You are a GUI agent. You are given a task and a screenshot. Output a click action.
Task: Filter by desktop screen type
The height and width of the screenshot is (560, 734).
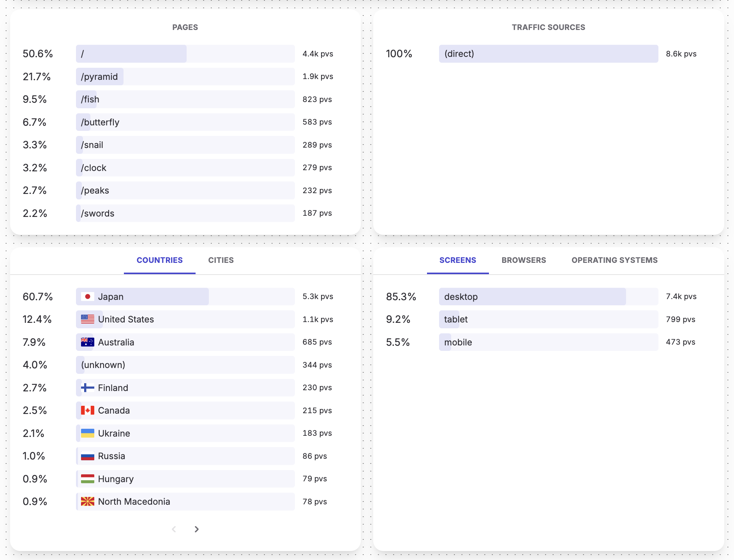click(x=549, y=297)
